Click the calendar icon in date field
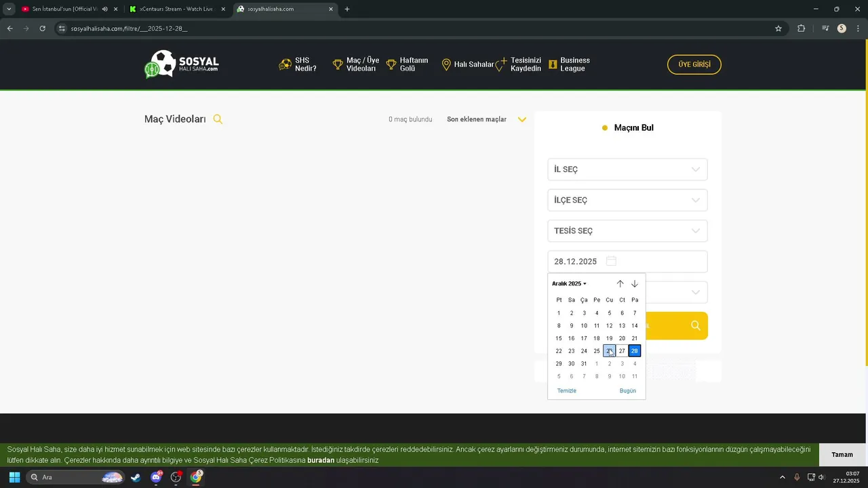The width and height of the screenshot is (868, 488). [611, 261]
